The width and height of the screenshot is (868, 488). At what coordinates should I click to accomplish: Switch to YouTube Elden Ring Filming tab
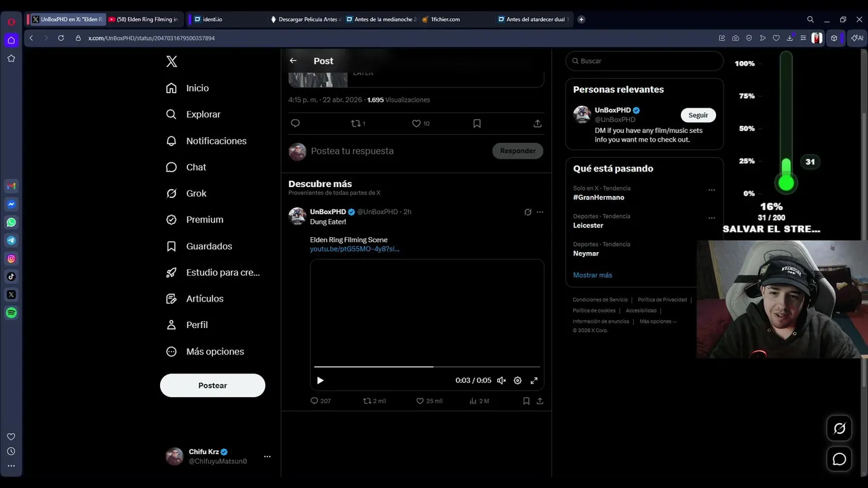click(144, 19)
